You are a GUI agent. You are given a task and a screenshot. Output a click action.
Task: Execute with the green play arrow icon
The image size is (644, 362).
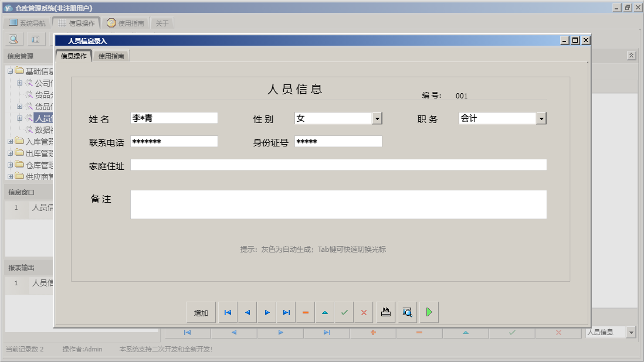pos(429,312)
